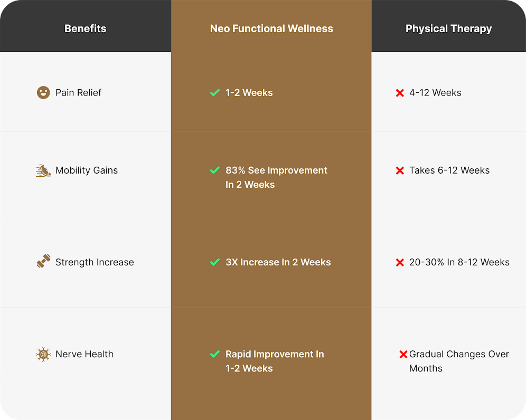Click the red X beside Takes 6-12 Weeks
Viewport: 526px width, 420px height.
tap(400, 170)
